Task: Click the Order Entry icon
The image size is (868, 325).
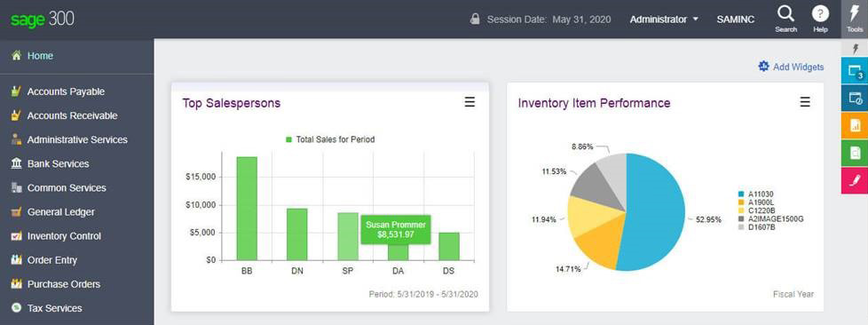Action: pyautogui.click(x=16, y=259)
